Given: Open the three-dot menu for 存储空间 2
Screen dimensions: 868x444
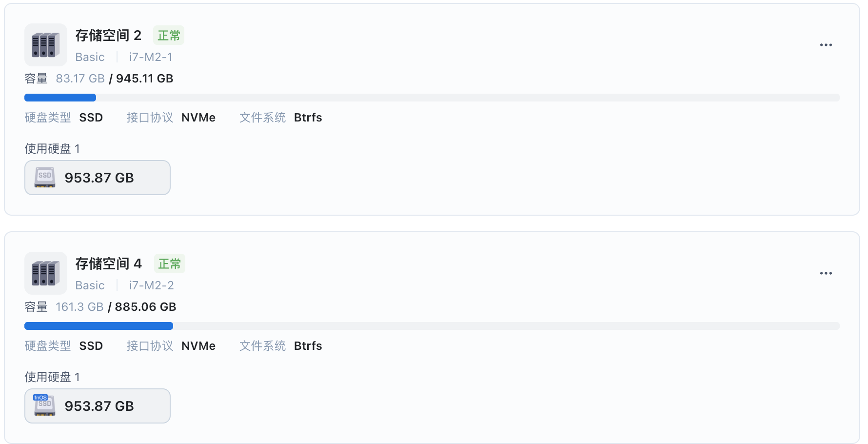Looking at the screenshot, I should [826, 45].
